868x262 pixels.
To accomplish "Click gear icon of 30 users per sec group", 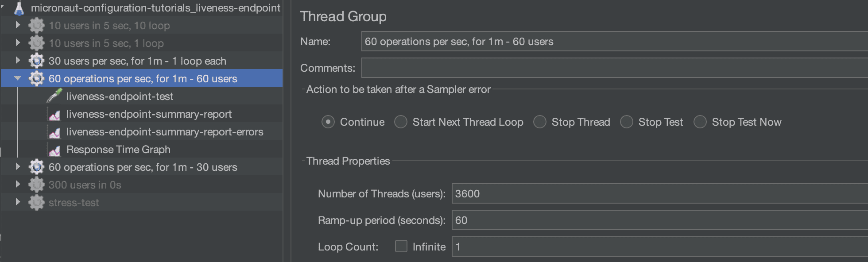I will (36, 61).
